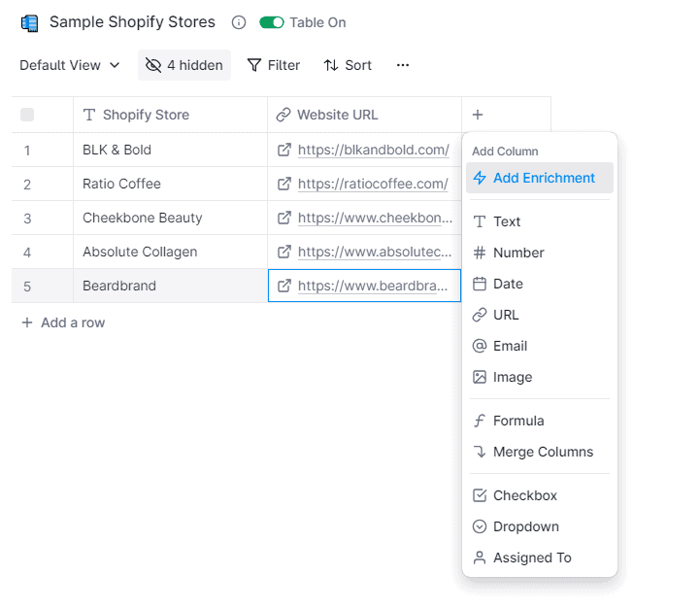The width and height of the screenshot is (700, 609).
Task: Open the external link icon for Absolute Collagen
Action: (284, 252)
